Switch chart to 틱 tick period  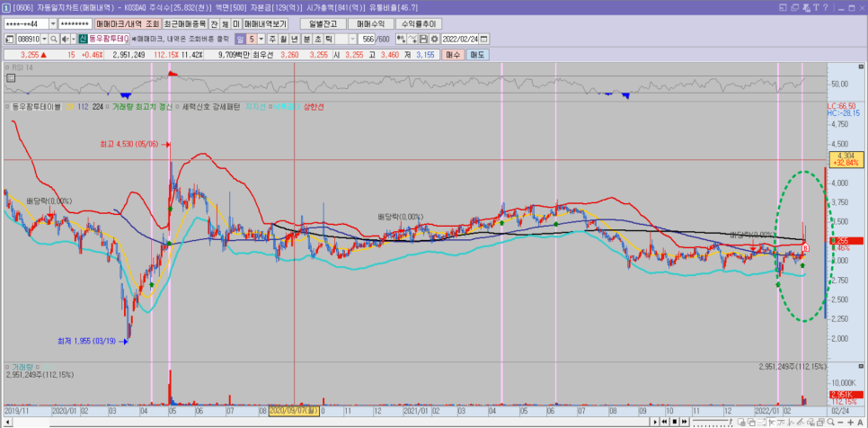coord(328,40)
